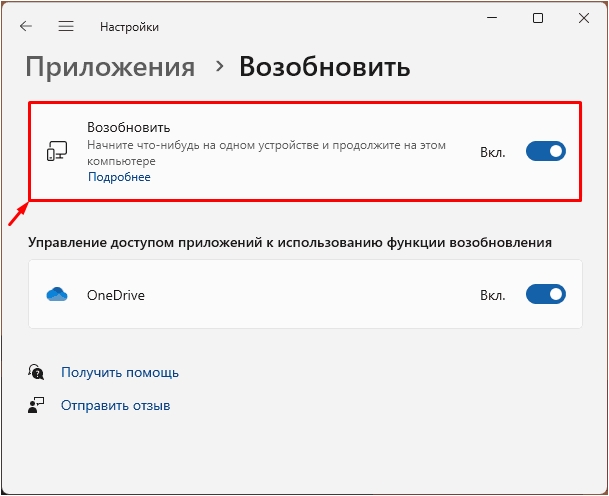Go back with the arrow icon
This screenshot has height=496, width=609.
click(26, 26)
